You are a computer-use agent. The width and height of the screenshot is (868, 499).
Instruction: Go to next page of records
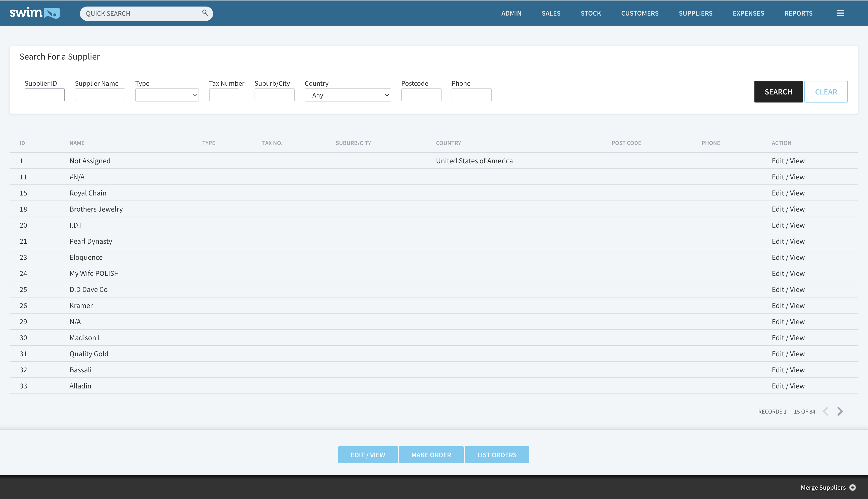click(x=840, y=411)
